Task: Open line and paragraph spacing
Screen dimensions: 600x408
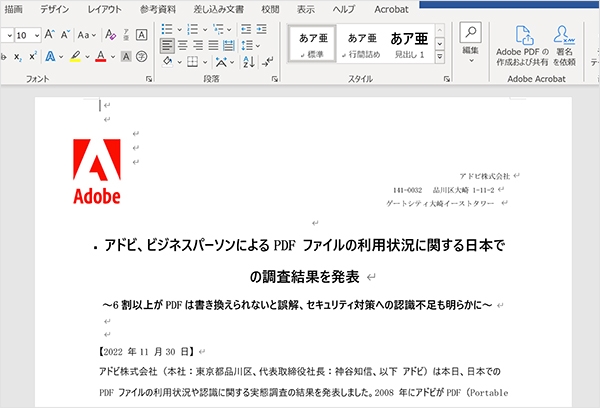Action: pyautogui.click(x=247, y=46)
